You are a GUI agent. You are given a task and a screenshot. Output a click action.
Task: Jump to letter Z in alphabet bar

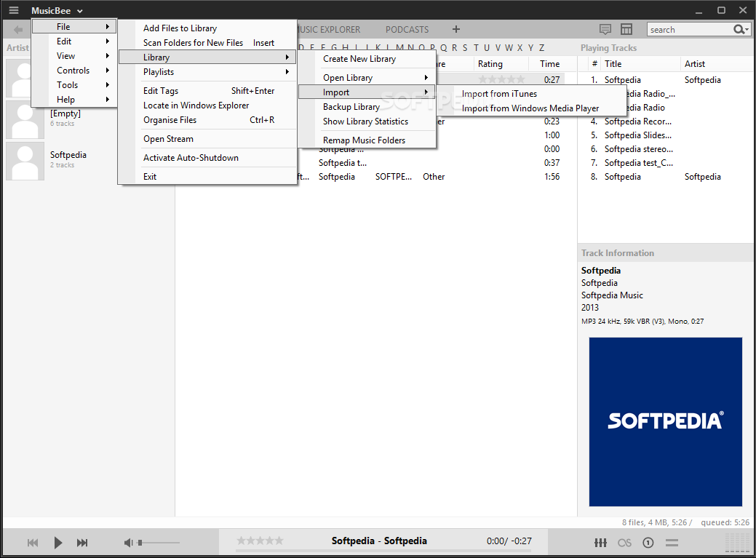tap(541, 48)
